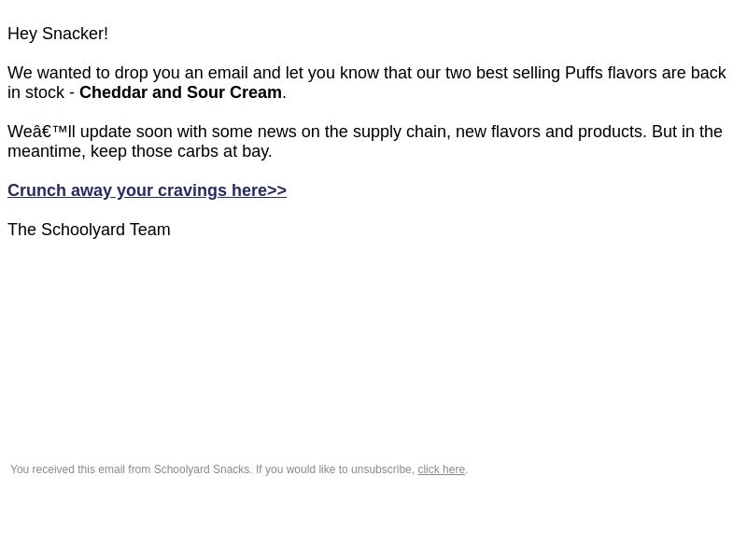Click the word 'Puffs' in first paragraph

(584, 73)
